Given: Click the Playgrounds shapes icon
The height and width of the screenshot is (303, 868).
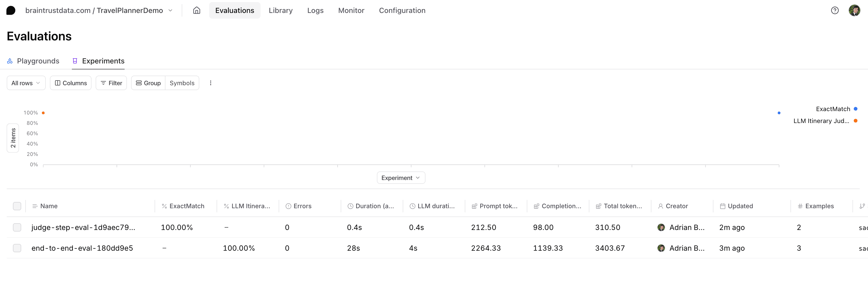Looking at the screenshot, I should coord(10,61).
